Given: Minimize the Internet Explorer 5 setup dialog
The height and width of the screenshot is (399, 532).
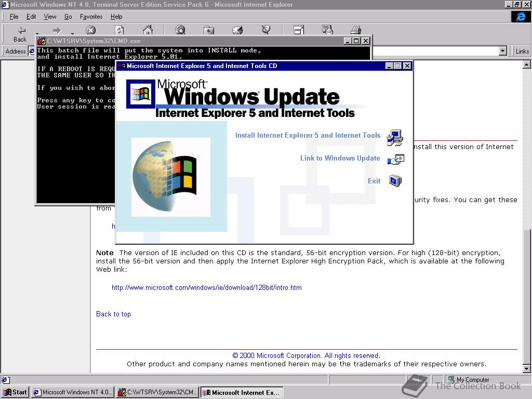Looking at the screenshot, I should (389, 66).
